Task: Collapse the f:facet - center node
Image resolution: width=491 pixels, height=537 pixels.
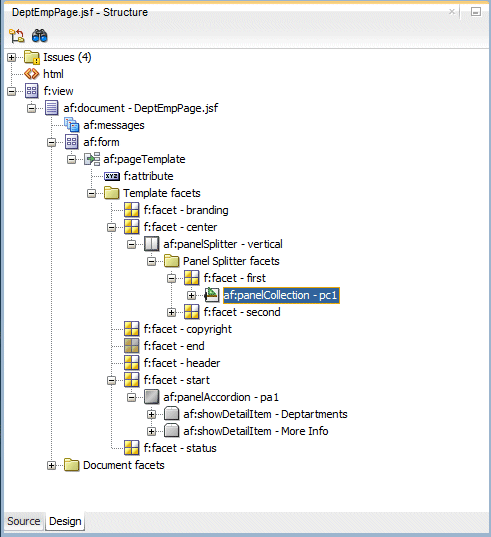Action: 111,227
